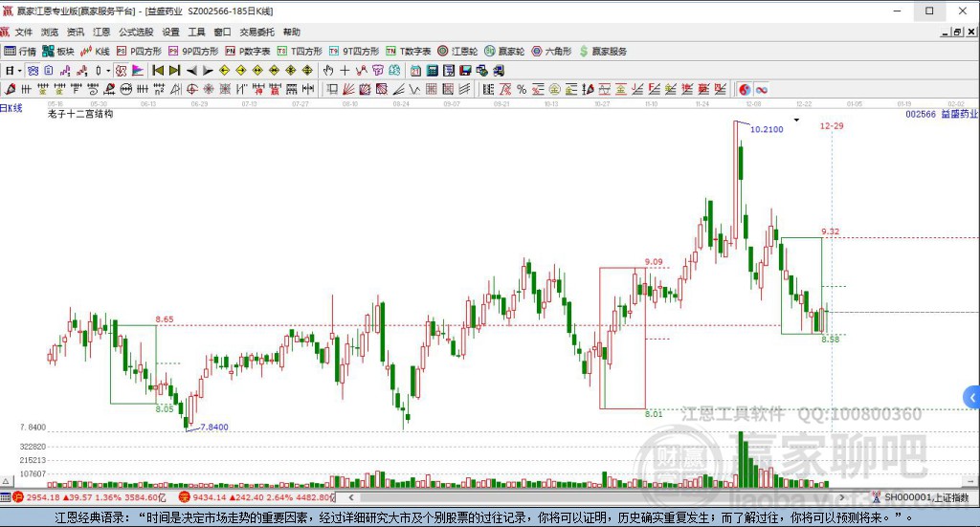
Task: Open the T数字表 number table
Action: [408, 52]
